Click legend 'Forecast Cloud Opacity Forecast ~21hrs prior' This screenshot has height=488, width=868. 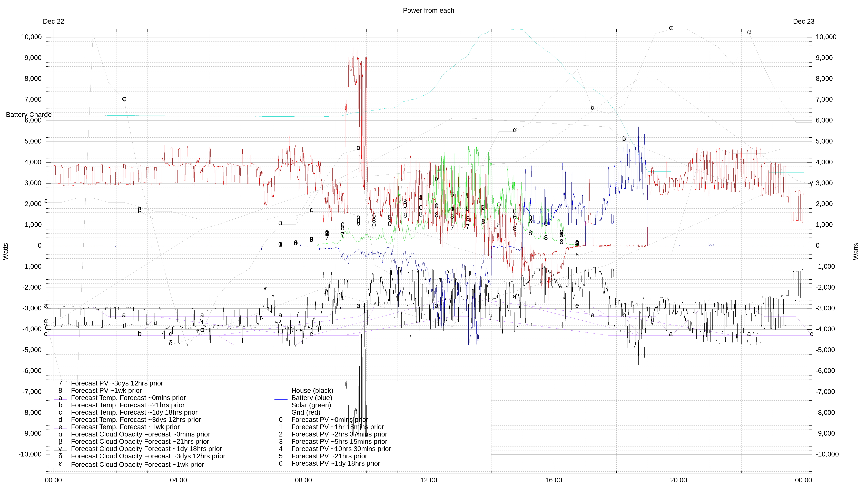tap(140, 442)
